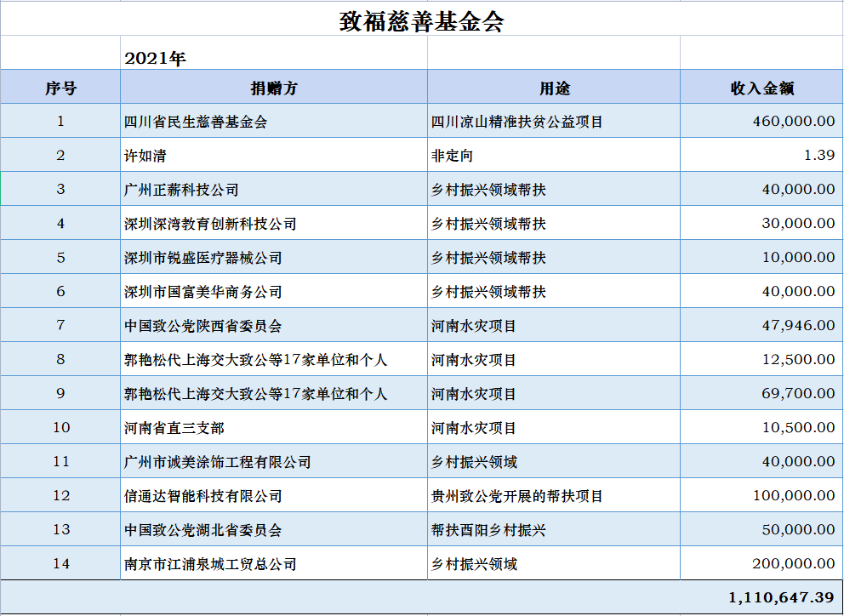This screenshot has width=844, height=616.
Task: Select the title cell 致福慈善基金会
Action: 421,19
